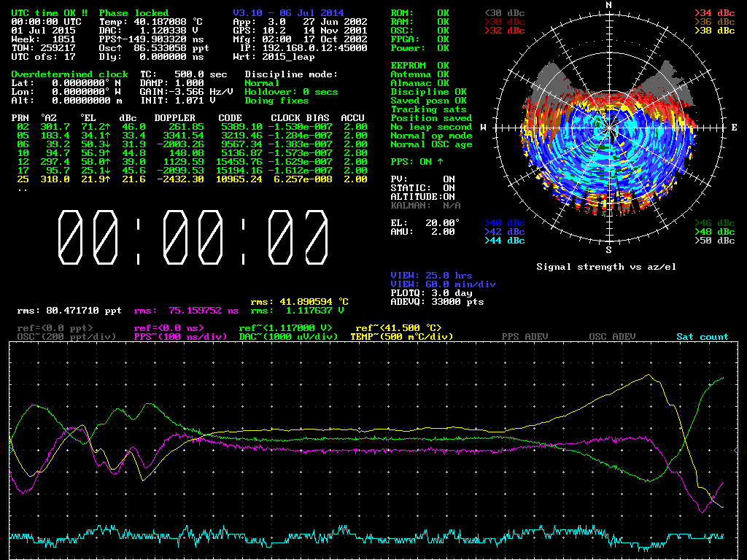Click 'Saved posn OK' status
Image resolution: width=747 pixels, height=560 pixels.
pyautogui.click(x=429, y=101)
